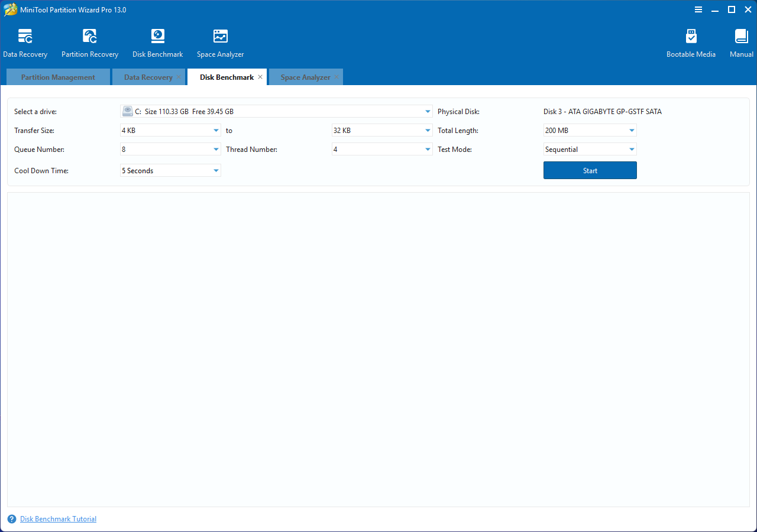Screen dimensions: 757x532
Task: Switch to Partition Management tab
Action: (x=58, y=77)
